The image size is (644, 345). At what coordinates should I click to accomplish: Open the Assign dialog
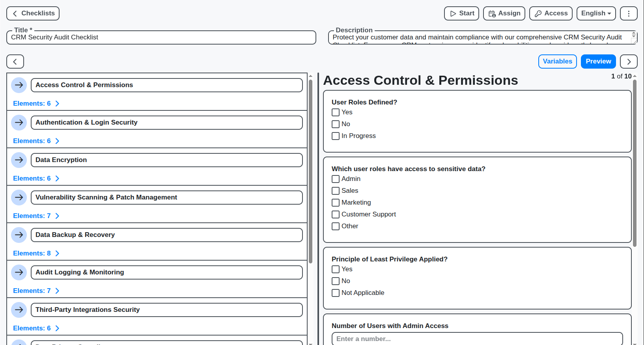point(504,13)
